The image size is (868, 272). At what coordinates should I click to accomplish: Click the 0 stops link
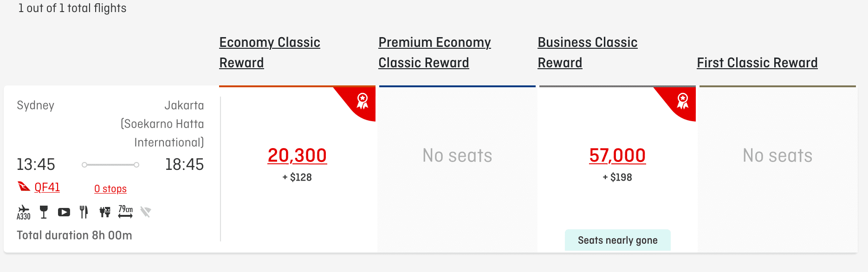(x=110, y=189)
